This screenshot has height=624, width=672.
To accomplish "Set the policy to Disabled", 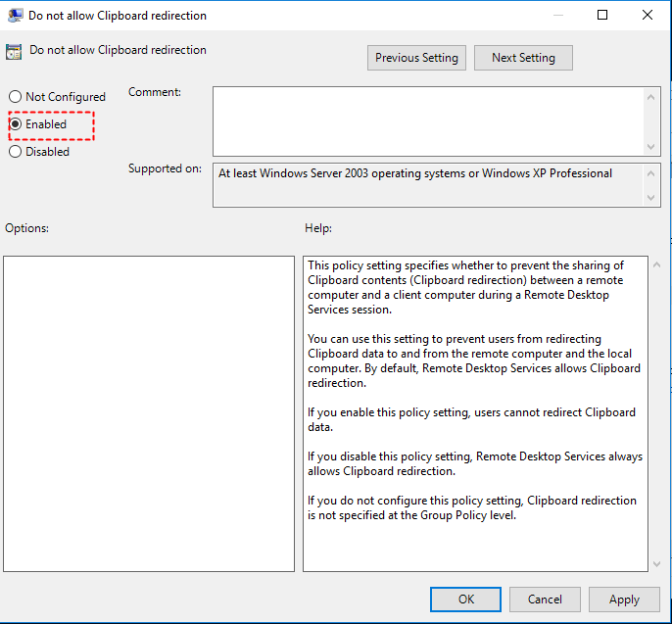I will coord(16,152).
